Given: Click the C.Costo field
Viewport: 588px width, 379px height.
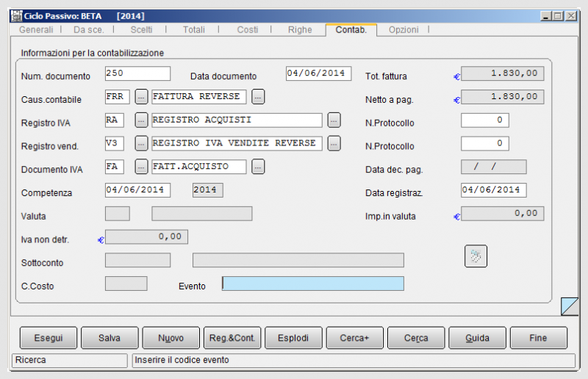Looking at the screenshot, I should (x=126, y=284).
